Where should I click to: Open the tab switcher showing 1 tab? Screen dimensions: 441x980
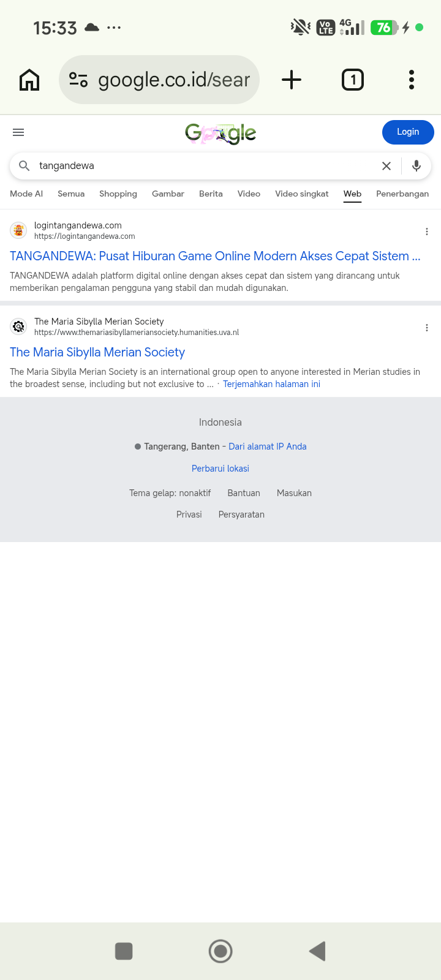(x=353, y=80)
